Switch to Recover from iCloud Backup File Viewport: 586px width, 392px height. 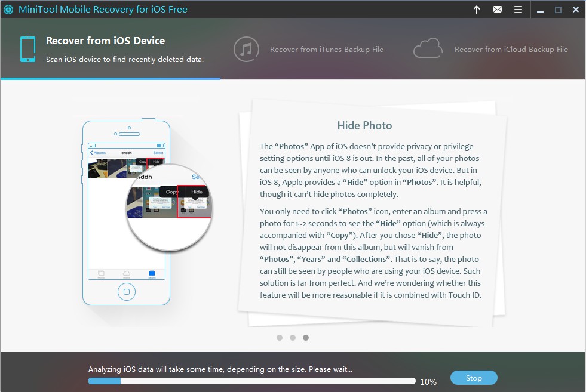pos(490,50)
